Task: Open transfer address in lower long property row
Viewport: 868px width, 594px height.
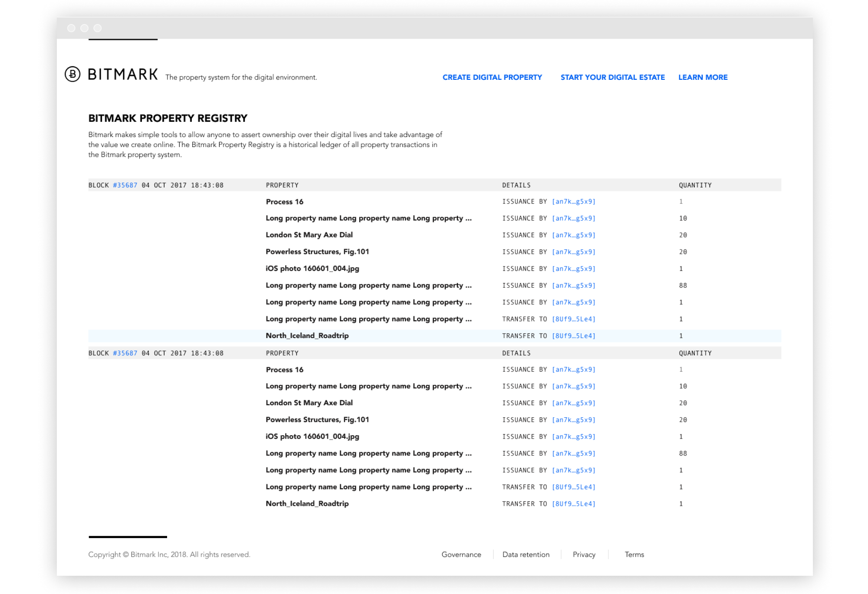Action: (x=574, y=487)
